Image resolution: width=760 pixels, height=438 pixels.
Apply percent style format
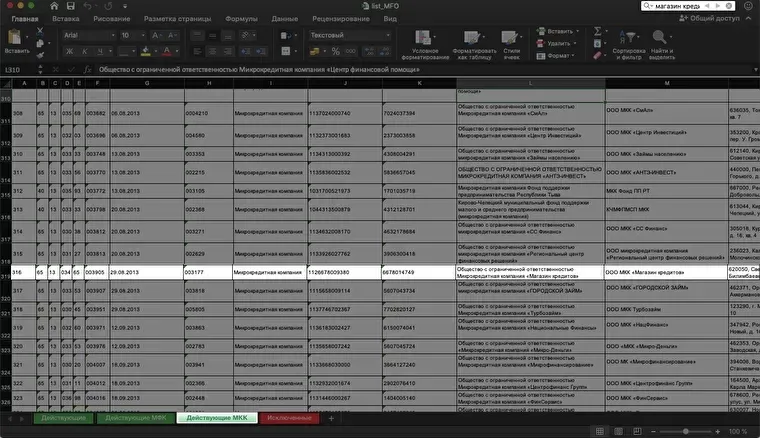tap(335, 51)
